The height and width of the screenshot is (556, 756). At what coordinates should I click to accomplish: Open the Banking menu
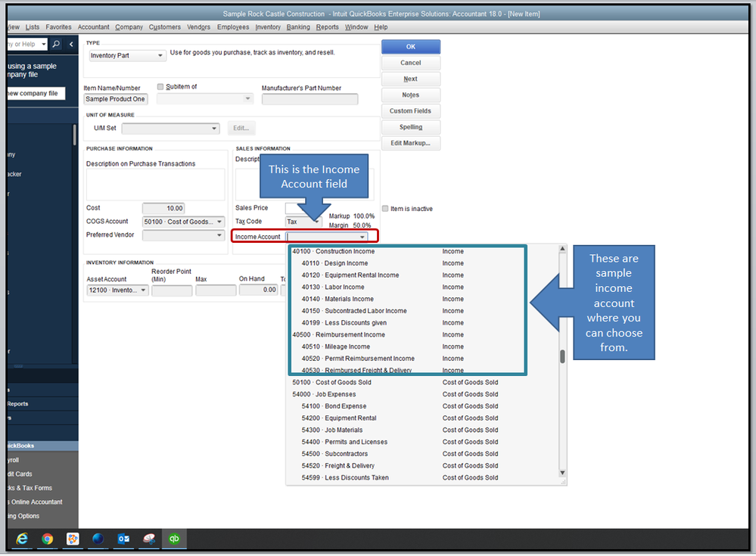pos(298,27)
